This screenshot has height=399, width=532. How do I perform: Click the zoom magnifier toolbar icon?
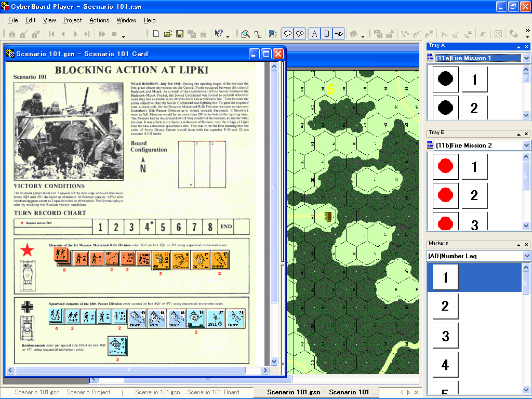point(245,34)
